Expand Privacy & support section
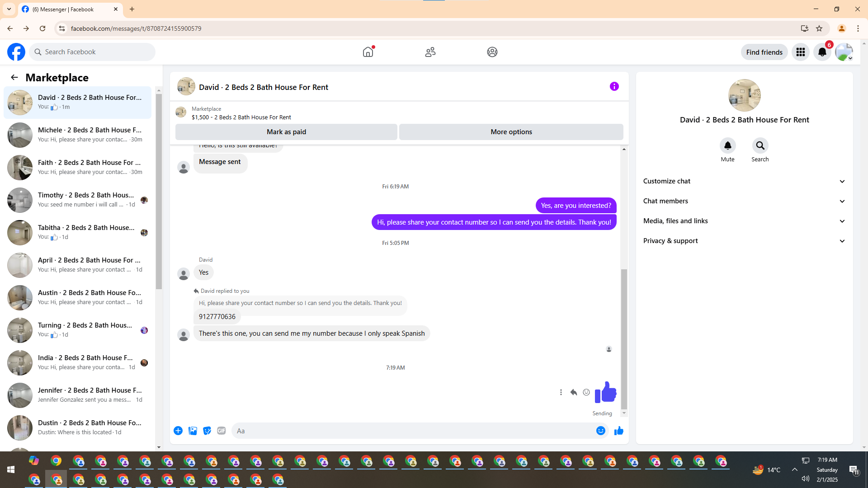This screenshot has width=868, height=488. pyautogui.click(x=744, y=241)
